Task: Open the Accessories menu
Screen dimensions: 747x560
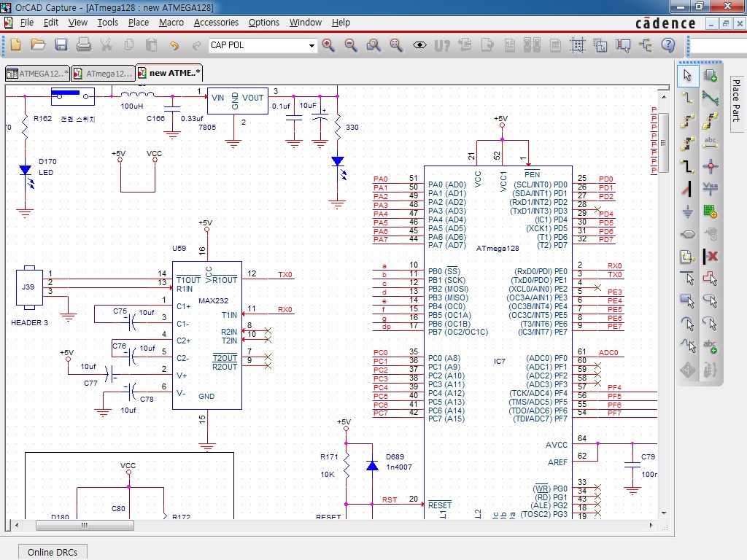Action: click(216, 23)
